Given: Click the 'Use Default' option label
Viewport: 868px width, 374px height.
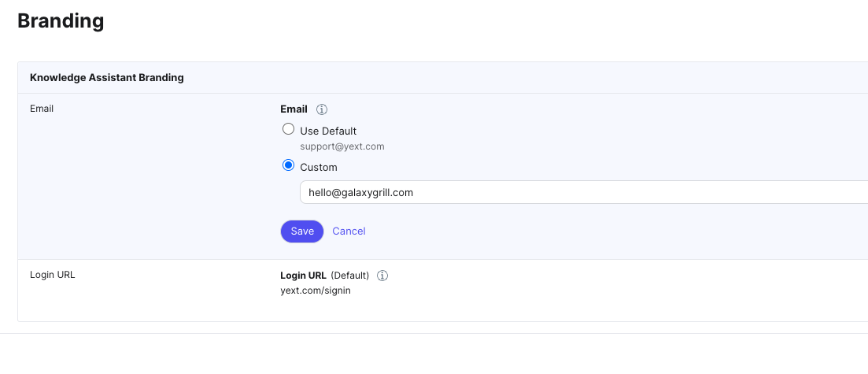Looking at the screenshot, I should point(328,131).
